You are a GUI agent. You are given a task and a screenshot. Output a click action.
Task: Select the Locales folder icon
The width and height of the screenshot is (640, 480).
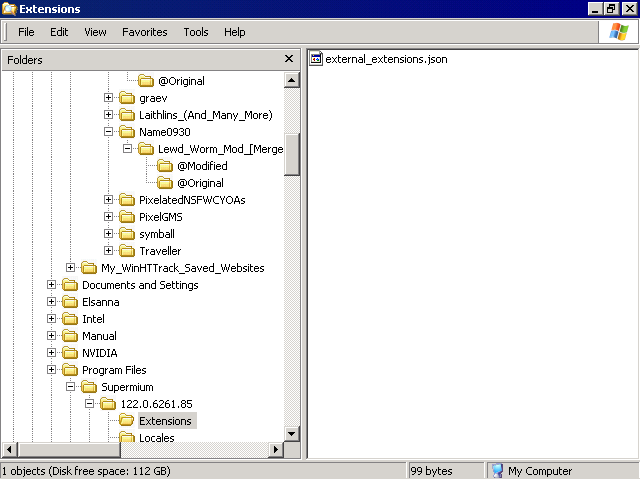[127, 437]
